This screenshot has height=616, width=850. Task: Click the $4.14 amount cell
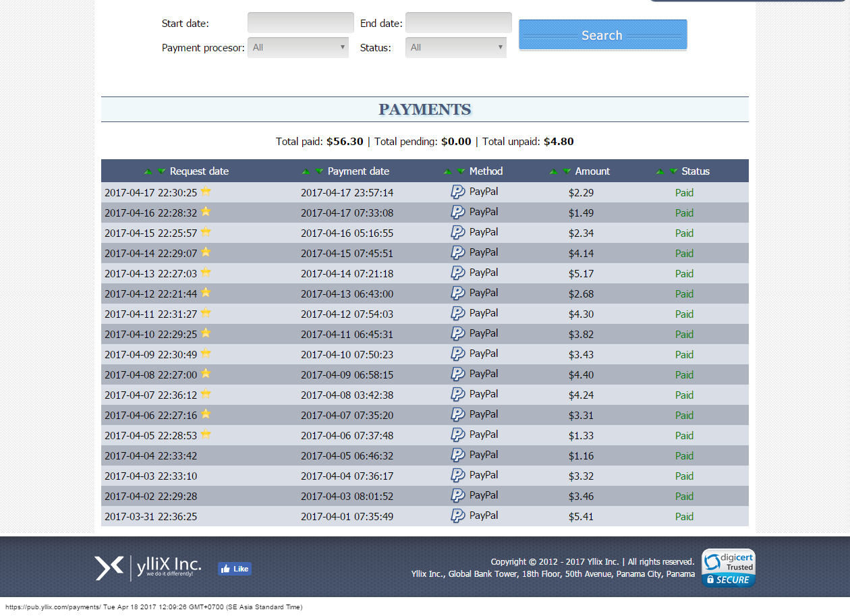point(581,254)
